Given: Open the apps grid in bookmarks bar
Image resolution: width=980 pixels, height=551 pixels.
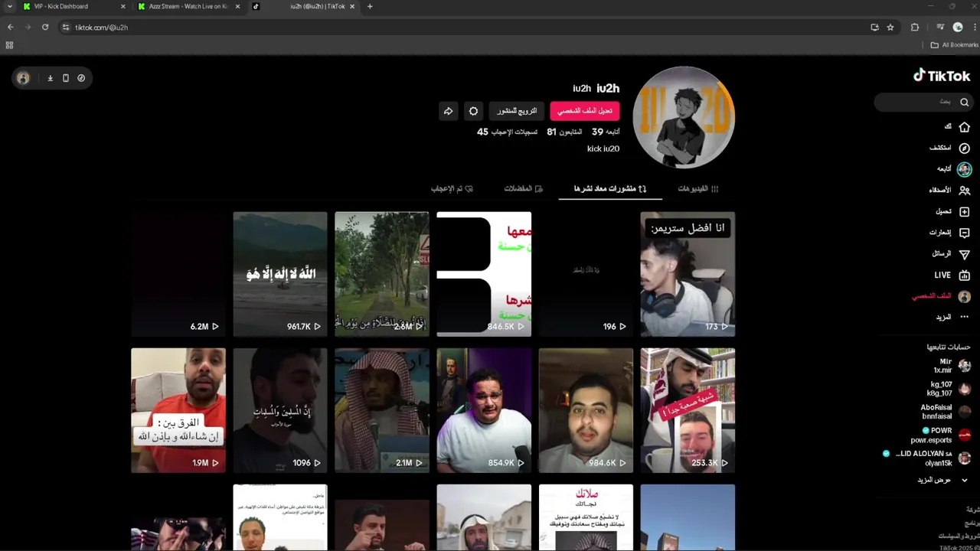Looking at the screenshot, I should (9, 45).
